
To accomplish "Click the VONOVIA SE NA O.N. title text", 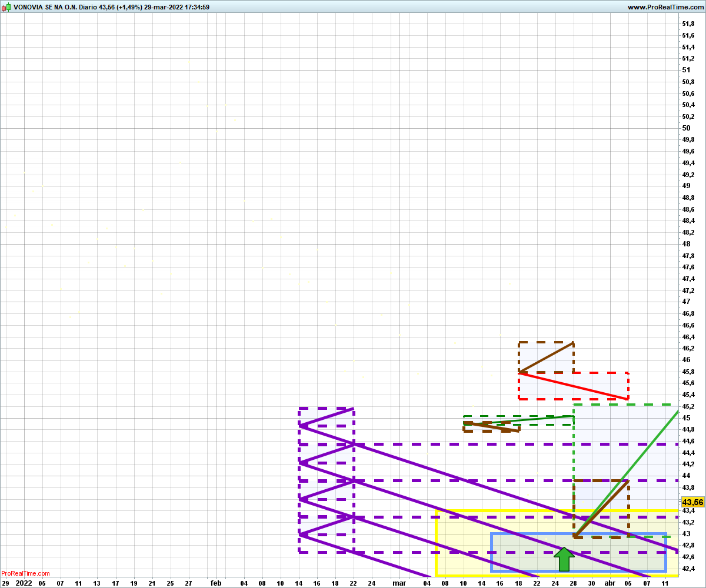I will pos(44,7).
